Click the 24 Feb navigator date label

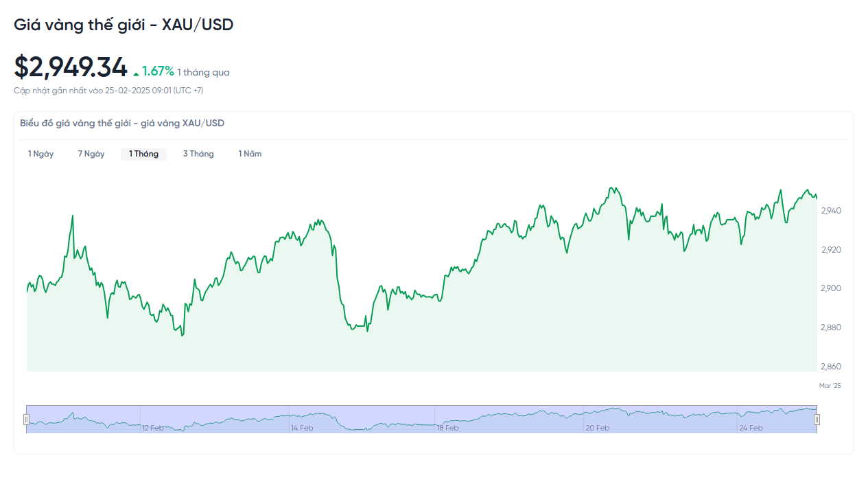coord(751,428)
